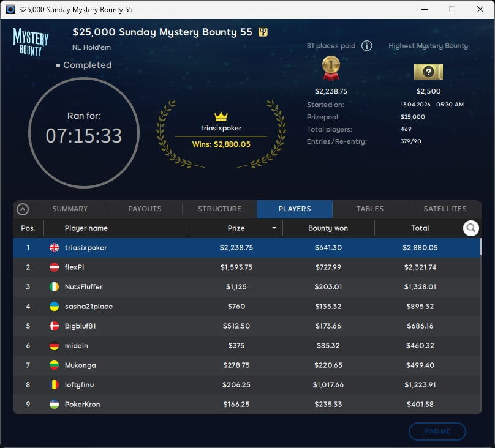Switch to the Structure tab

pyautogui.click(x=219, y=209)
